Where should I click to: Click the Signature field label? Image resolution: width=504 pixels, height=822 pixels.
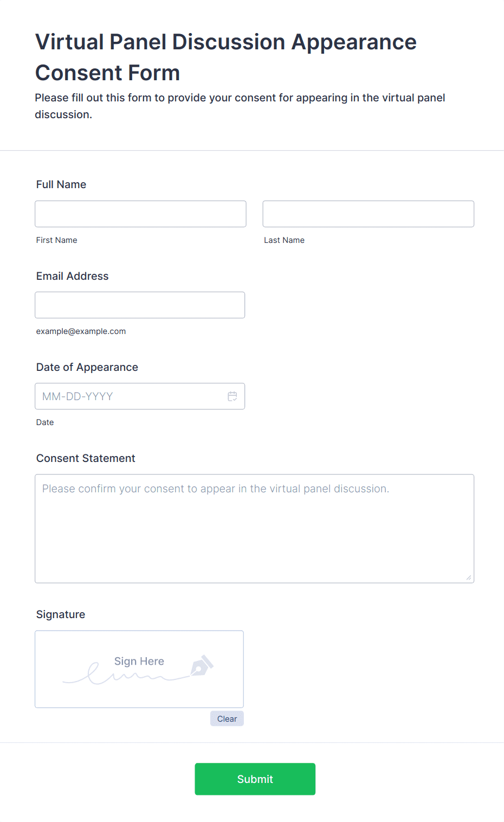tap(61, 614)
